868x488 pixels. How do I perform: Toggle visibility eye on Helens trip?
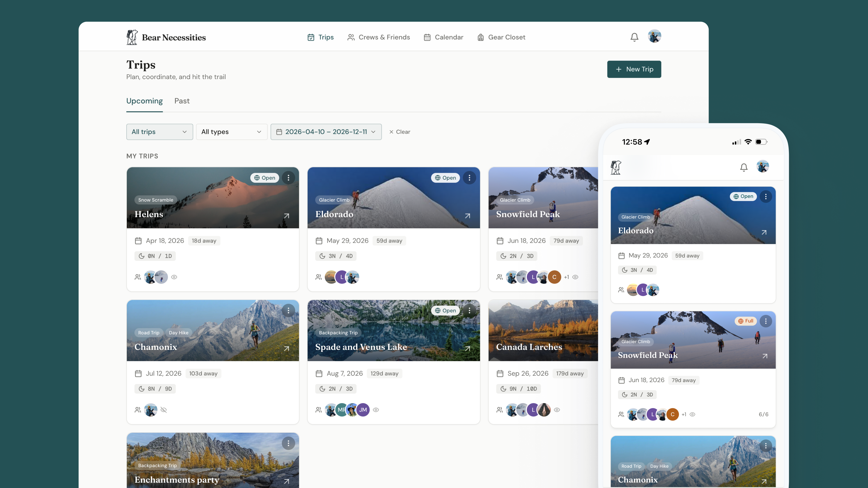point(174,277)
